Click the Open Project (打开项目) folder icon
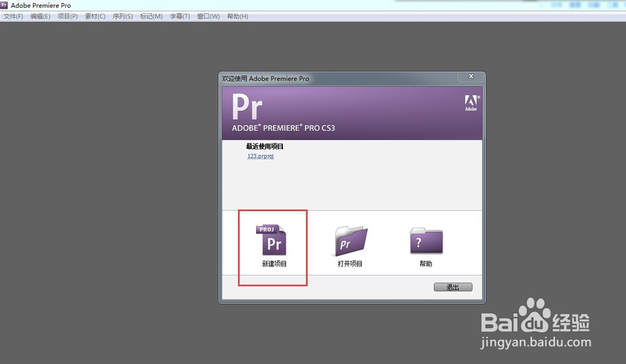 click(351, 241)
